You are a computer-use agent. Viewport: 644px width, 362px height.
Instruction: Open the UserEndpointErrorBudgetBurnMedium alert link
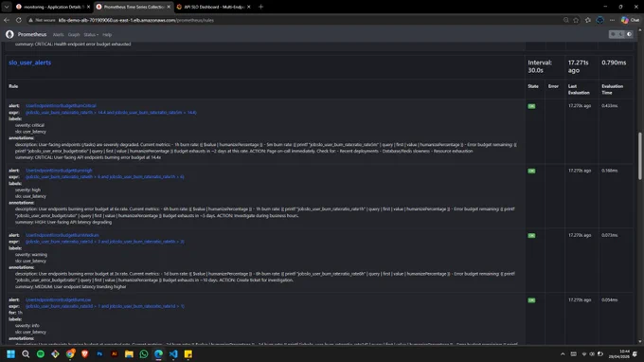pyautogui.click(x=62, y=235)
